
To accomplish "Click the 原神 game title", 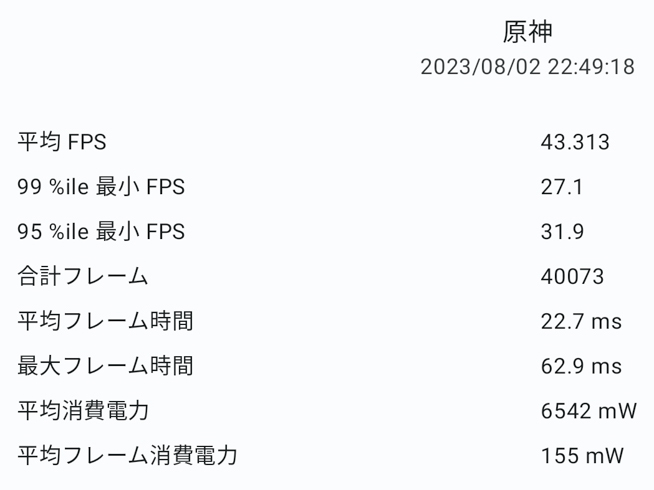I will (527, 32).
